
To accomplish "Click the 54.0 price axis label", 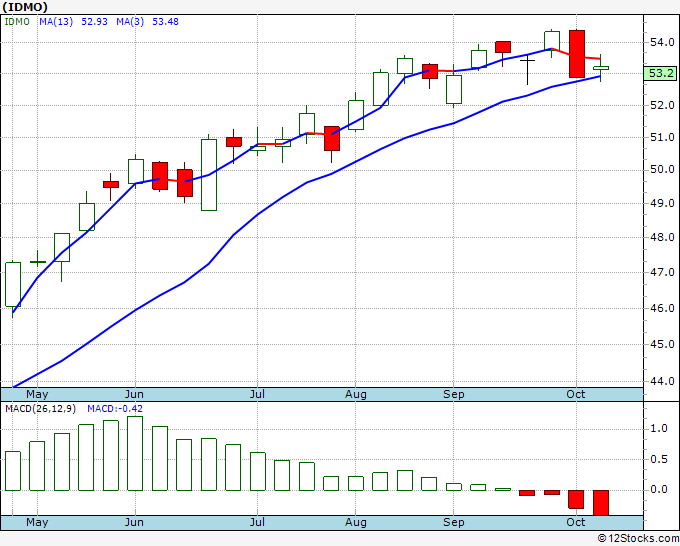I will point(662,43).
